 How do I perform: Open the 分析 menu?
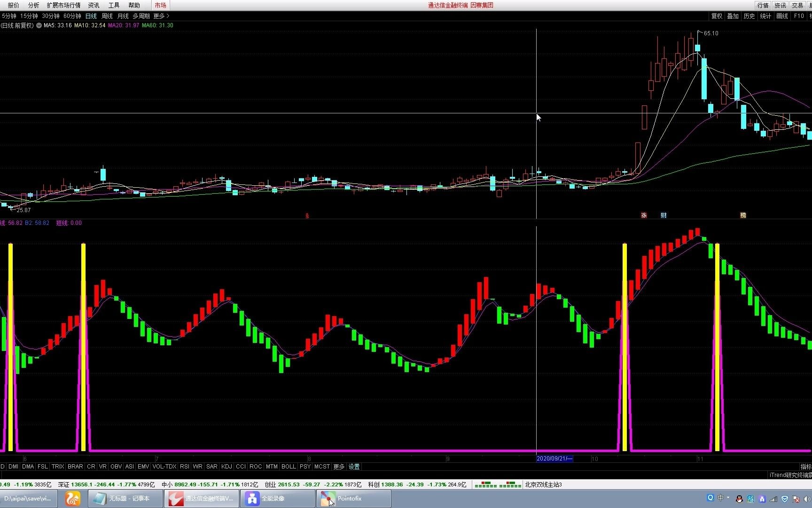click(34, 5)
